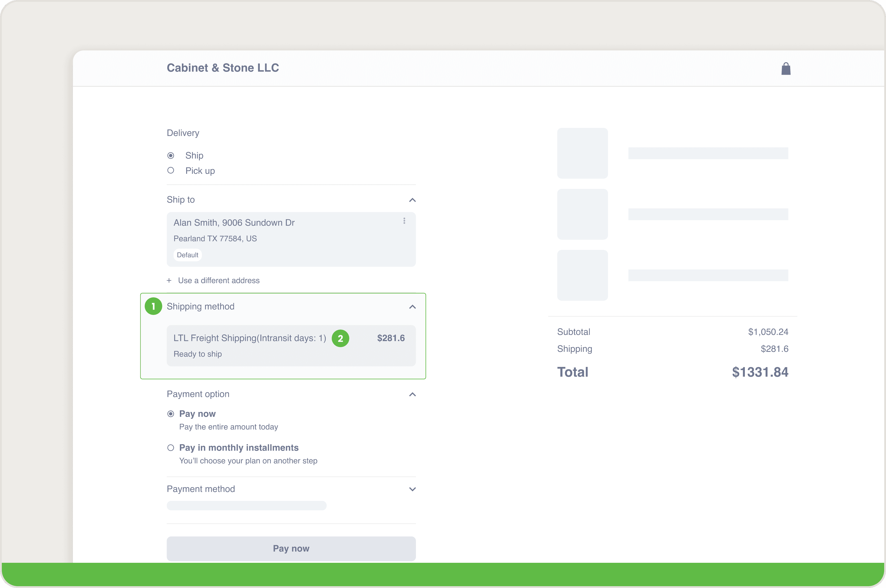The height and width of the screenshot is (588, 886).
Task: Expand the Payment method section
Action: tap(412, 489)
